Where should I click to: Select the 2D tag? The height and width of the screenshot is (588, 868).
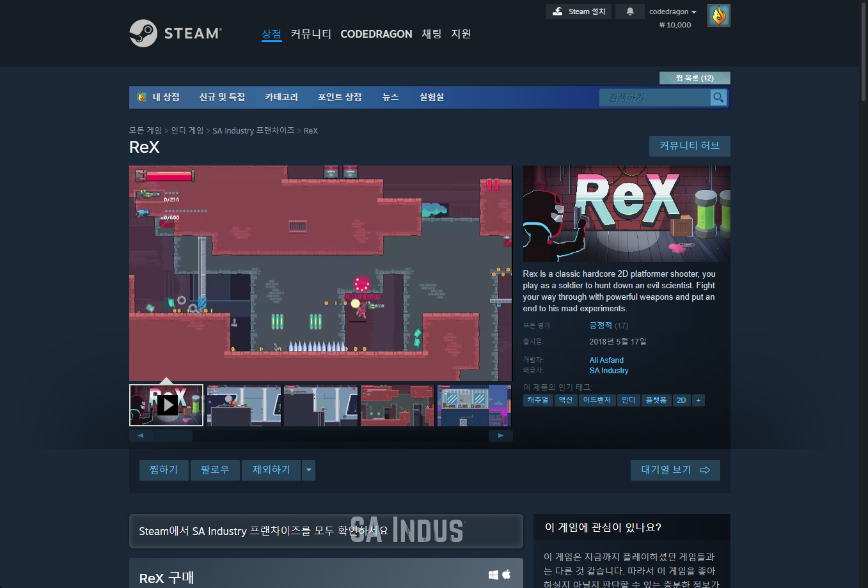[x=682, y=400]
